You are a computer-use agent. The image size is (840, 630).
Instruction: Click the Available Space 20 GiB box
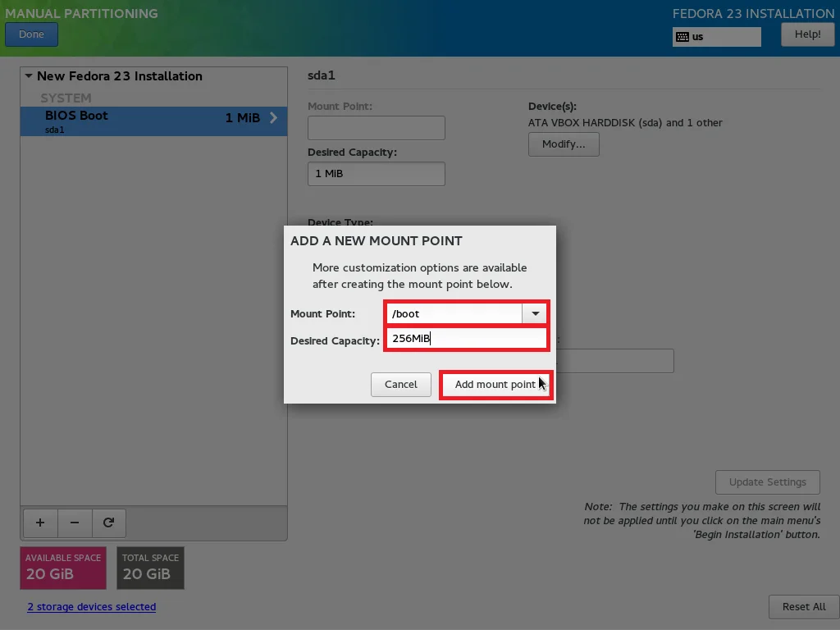click(x=63, y=568)
